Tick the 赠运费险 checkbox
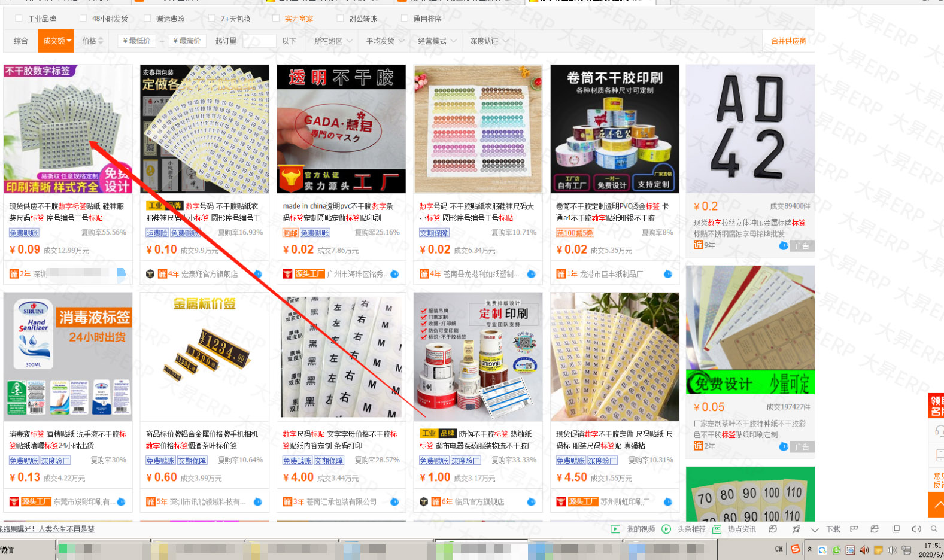Image resolution: width=944 pixels, height=560 pixels. point(147,19)
